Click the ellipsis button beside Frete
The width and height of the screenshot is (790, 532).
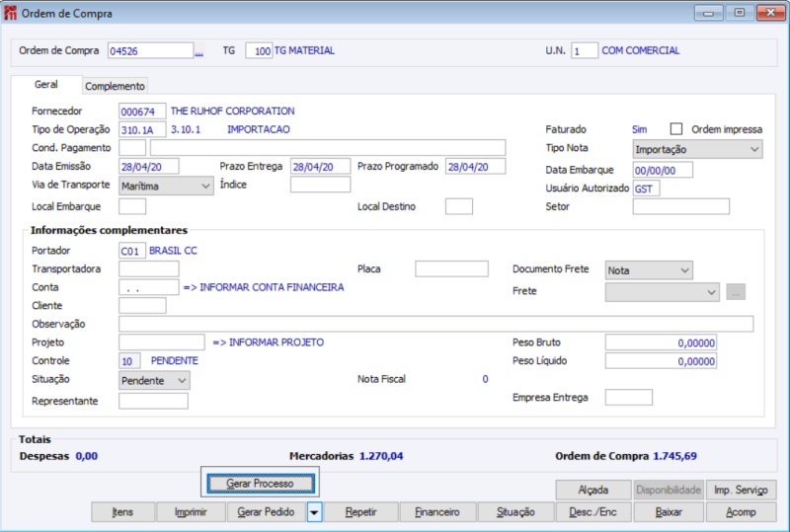click(736, 292)
